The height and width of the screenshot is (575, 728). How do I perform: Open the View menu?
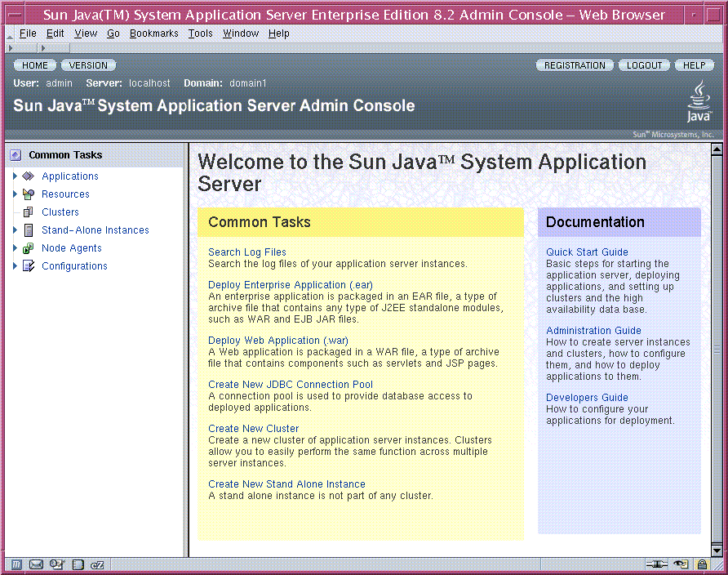[x=86, y=33]
